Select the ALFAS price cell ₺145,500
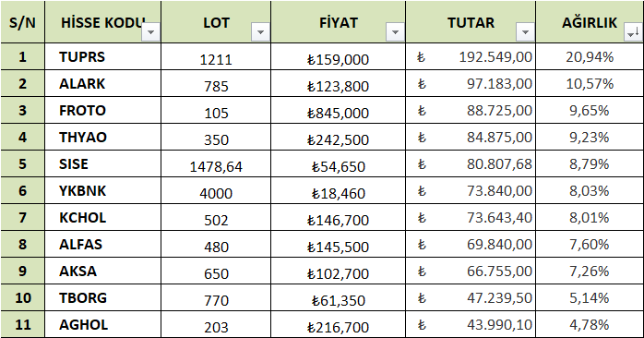This screenshot has width=644, height=338. point(338,244)
